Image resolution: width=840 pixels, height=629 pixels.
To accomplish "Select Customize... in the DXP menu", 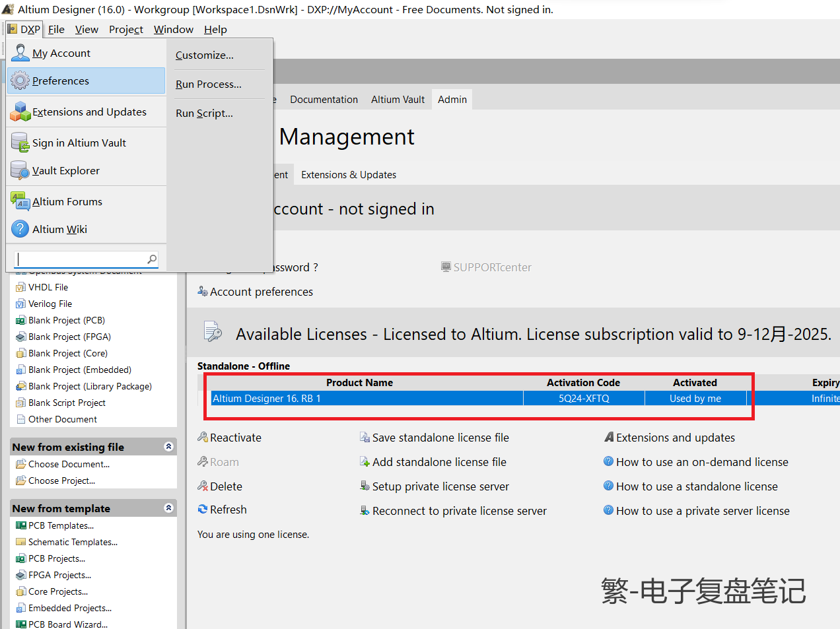I will point(205,55).
